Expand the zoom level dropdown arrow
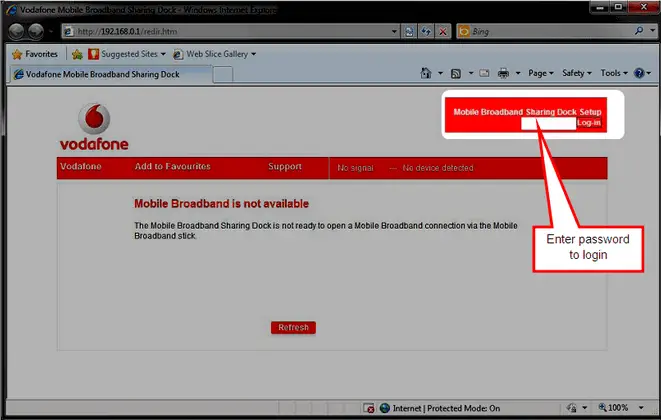661x420 pixels. tap(641, 408)
